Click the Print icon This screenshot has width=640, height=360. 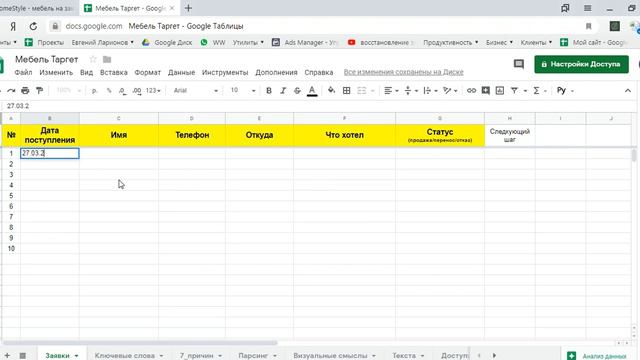click(25, 91)
